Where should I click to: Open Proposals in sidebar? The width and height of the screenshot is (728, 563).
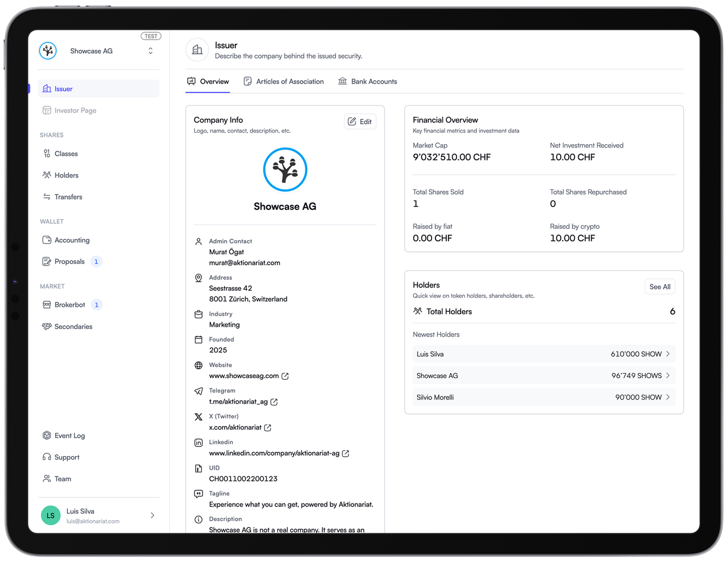[70, 262]
